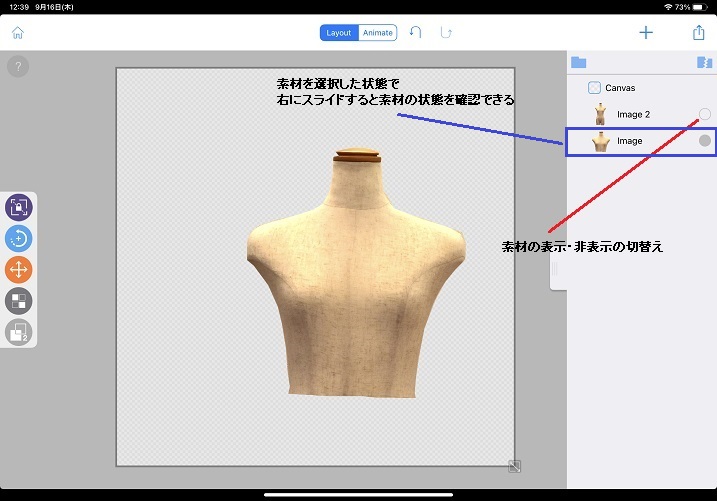
Task: Select the purple lock-frame tool
Action: pyautogui.click(x=19, y=207)
